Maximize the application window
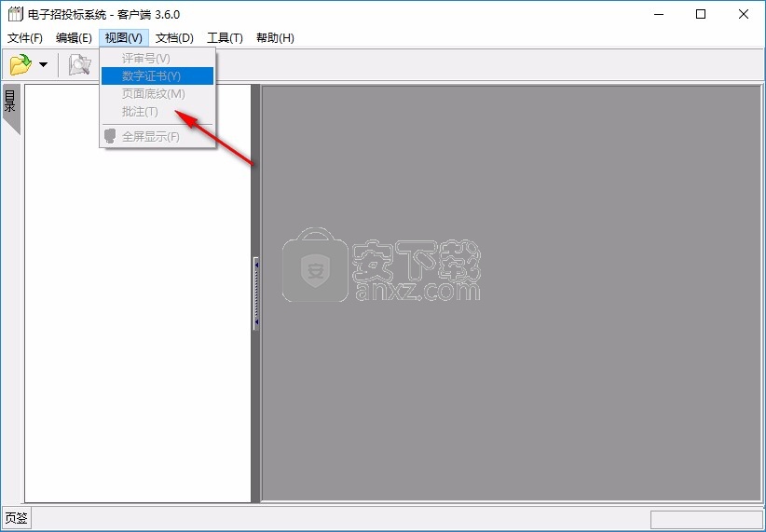Viewport: 766px width, 532px height. (x=700, y=14)
